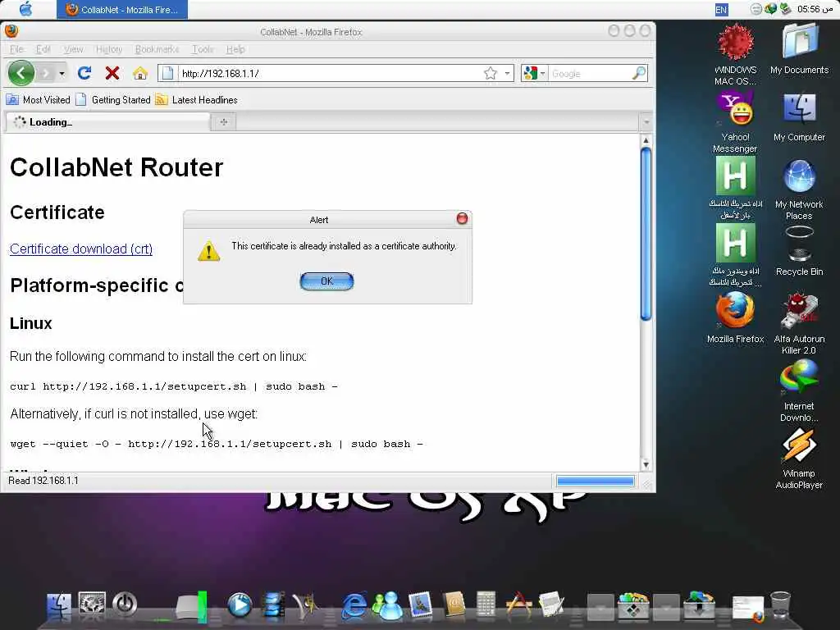This screenshot has width=840, height=630.
Task: Open the system preferences gear in the dock
Action: click(92, 605)
